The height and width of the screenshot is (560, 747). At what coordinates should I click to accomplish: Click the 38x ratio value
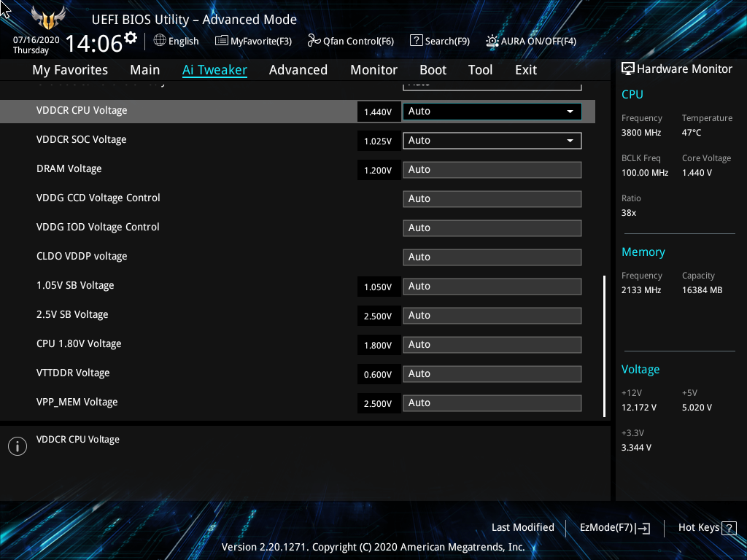click(629, 213)
